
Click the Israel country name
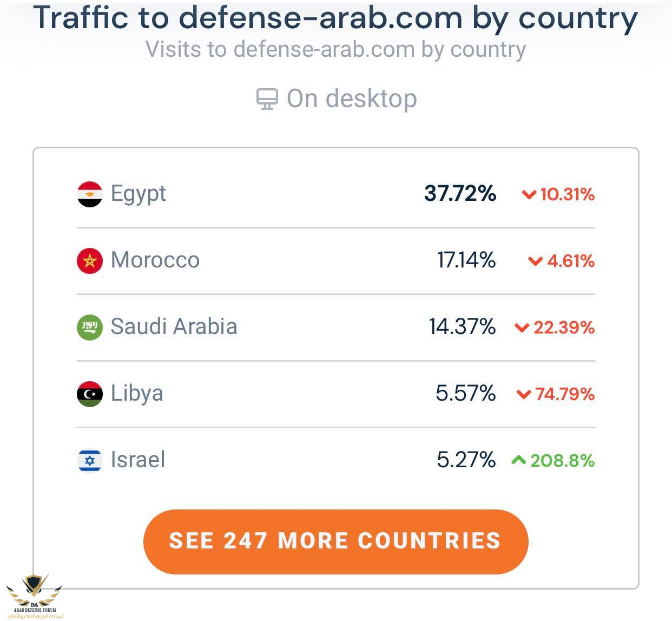click(x=137, y=460)
